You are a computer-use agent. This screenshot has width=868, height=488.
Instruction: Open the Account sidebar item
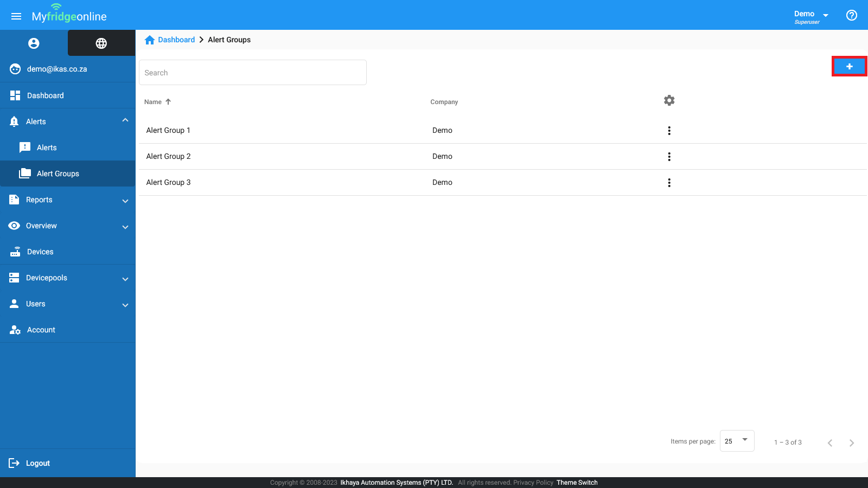click(41, 330)
